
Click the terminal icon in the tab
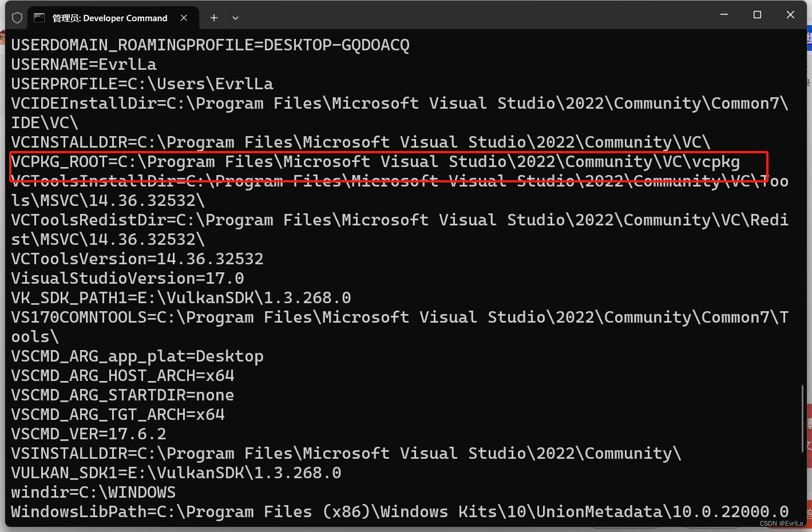coord(38,17)
